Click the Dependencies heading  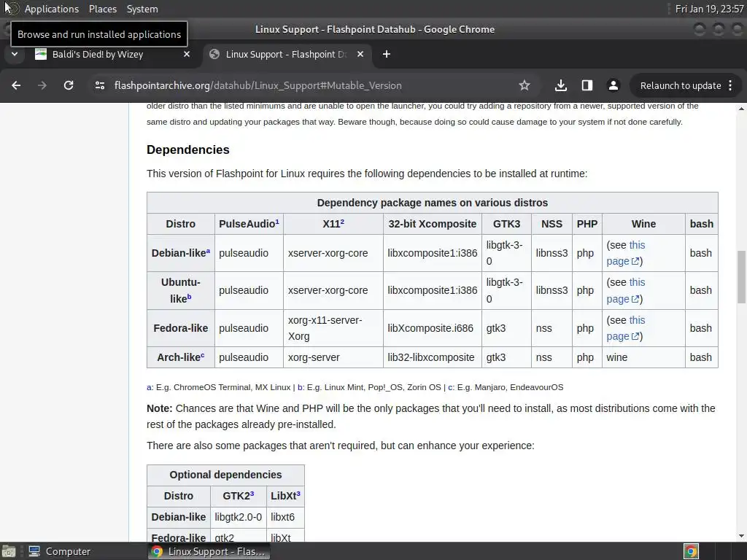pos(187,149)
